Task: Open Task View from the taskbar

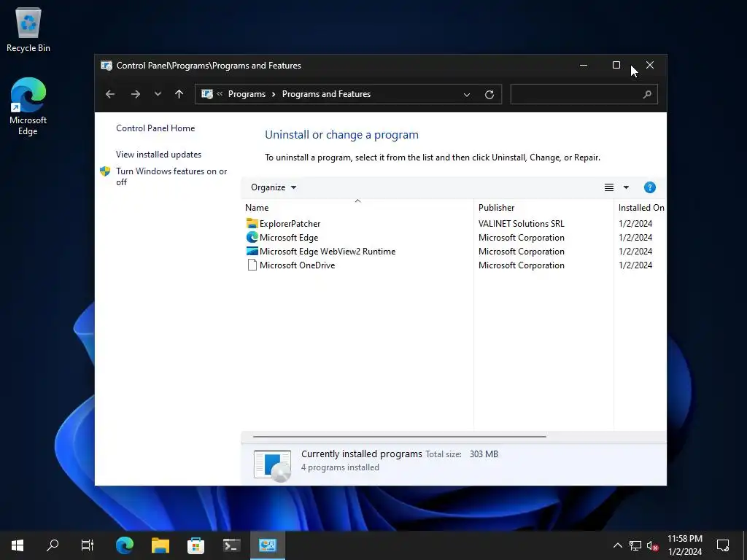Action: [88, 545]
